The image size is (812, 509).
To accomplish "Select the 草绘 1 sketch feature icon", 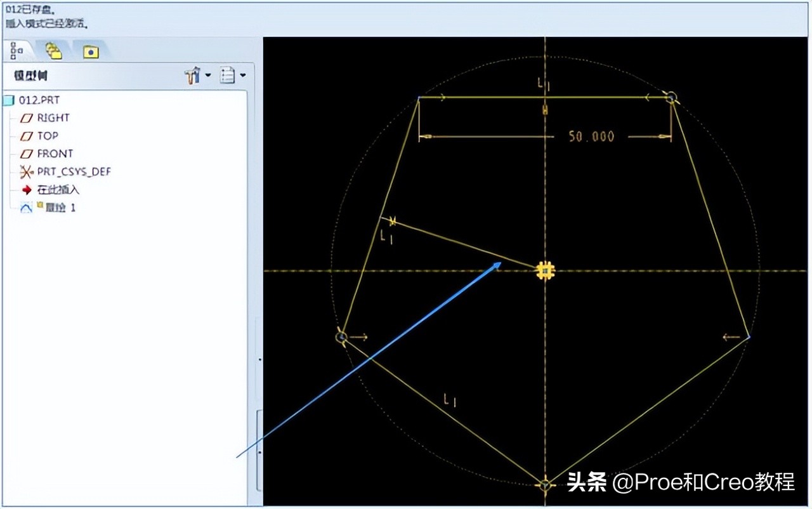I will click(25, 207).
